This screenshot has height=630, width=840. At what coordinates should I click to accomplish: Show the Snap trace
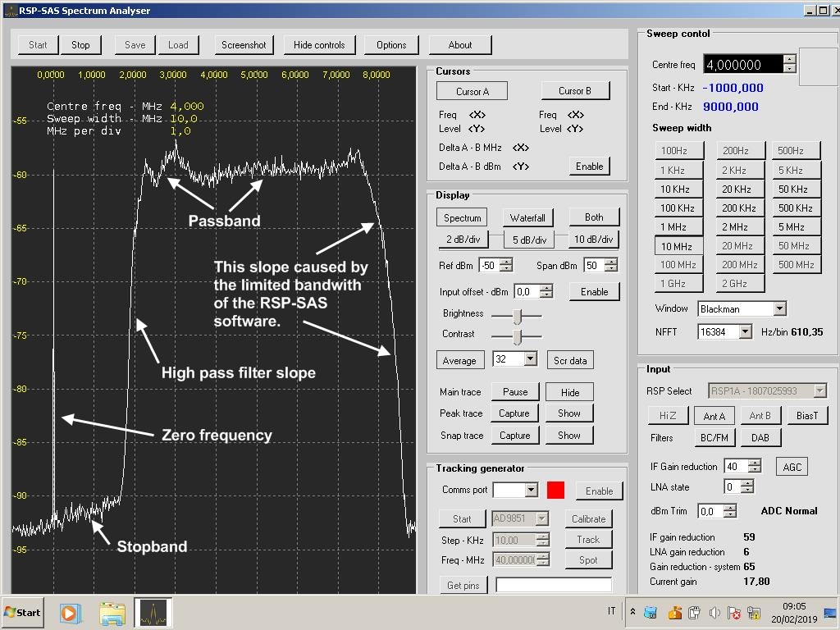[x=569, y=435]
